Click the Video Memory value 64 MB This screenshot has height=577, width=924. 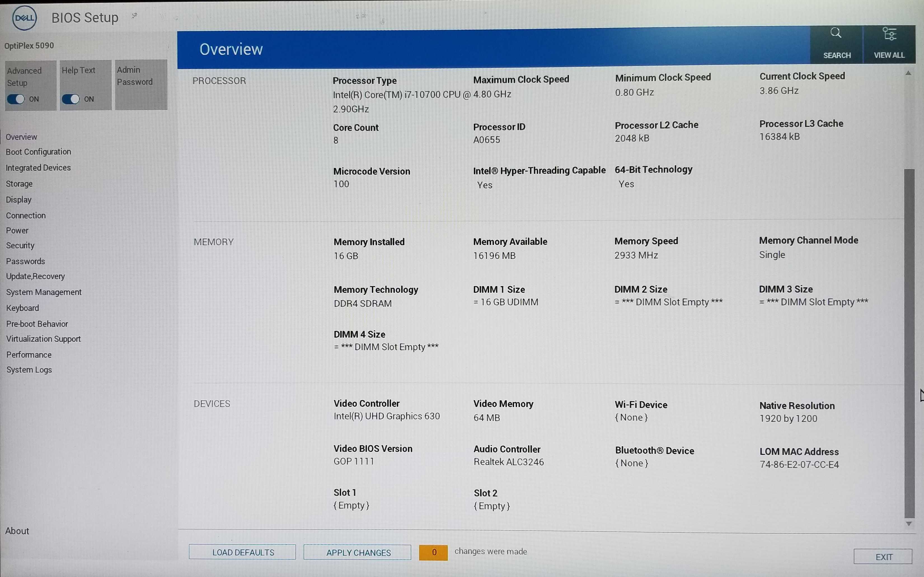tap(487, 417)
